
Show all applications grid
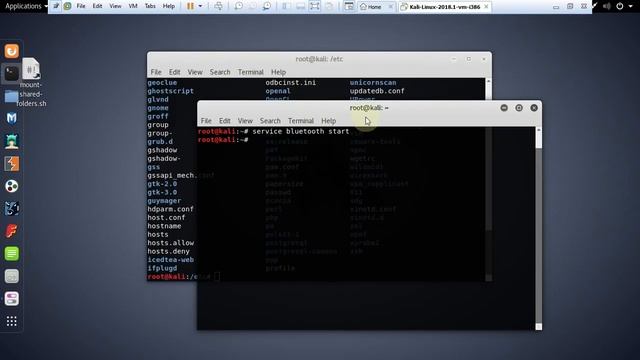click(x=11, y=321)
